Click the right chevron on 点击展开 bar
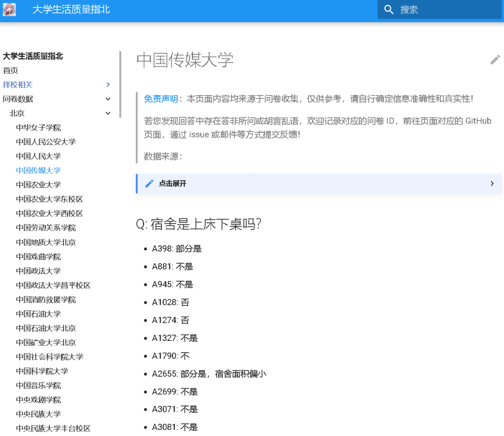Screen dimensions: 504x436 pos(492,183)
